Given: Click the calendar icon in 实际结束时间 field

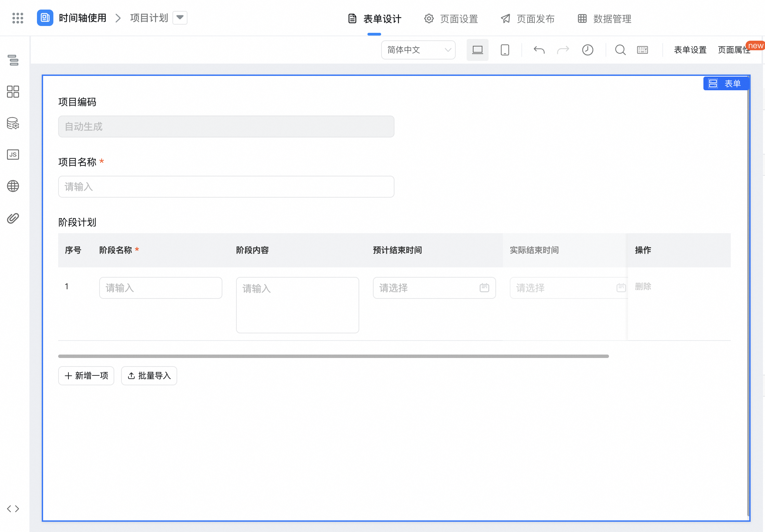Looking at the screenshot, I should click(x=621, y=288).
